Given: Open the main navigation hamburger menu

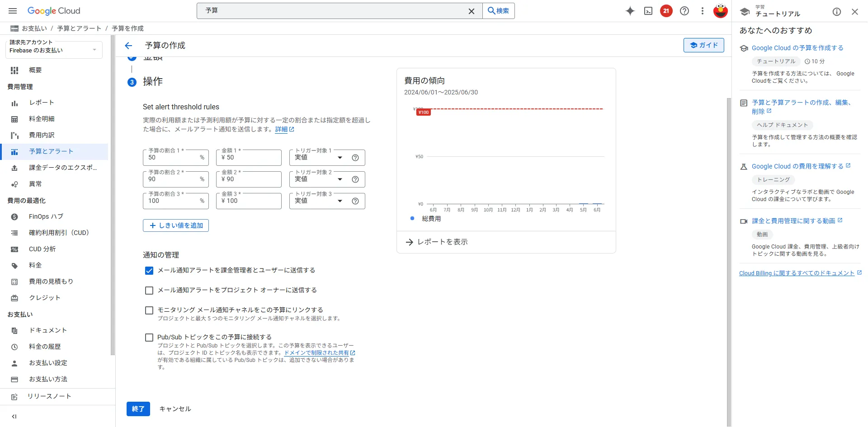Looking at the screenshot, I should (13, 11).
